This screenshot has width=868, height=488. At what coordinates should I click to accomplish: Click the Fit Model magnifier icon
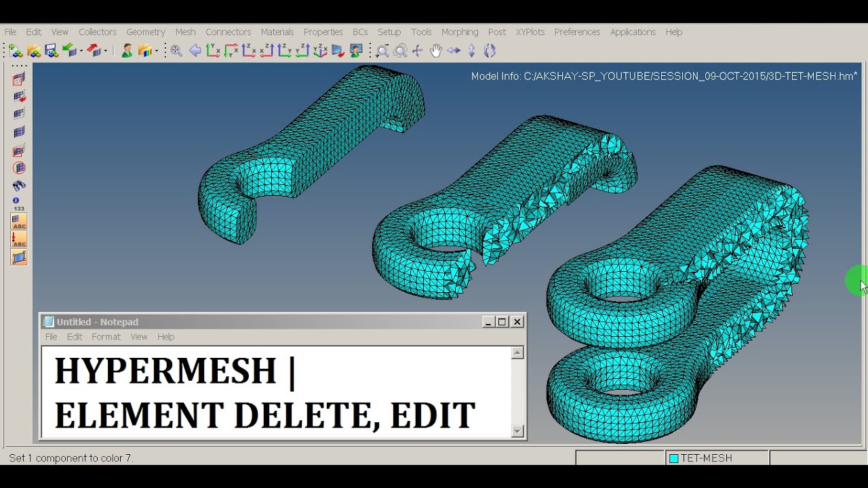pos(176,51)
